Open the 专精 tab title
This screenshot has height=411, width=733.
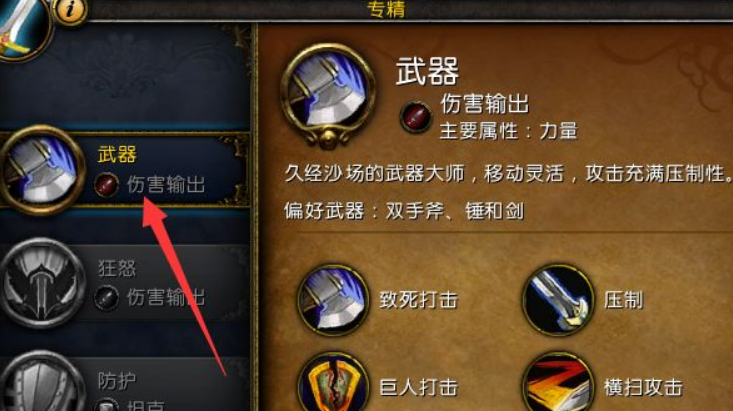(x=386, y=9)
